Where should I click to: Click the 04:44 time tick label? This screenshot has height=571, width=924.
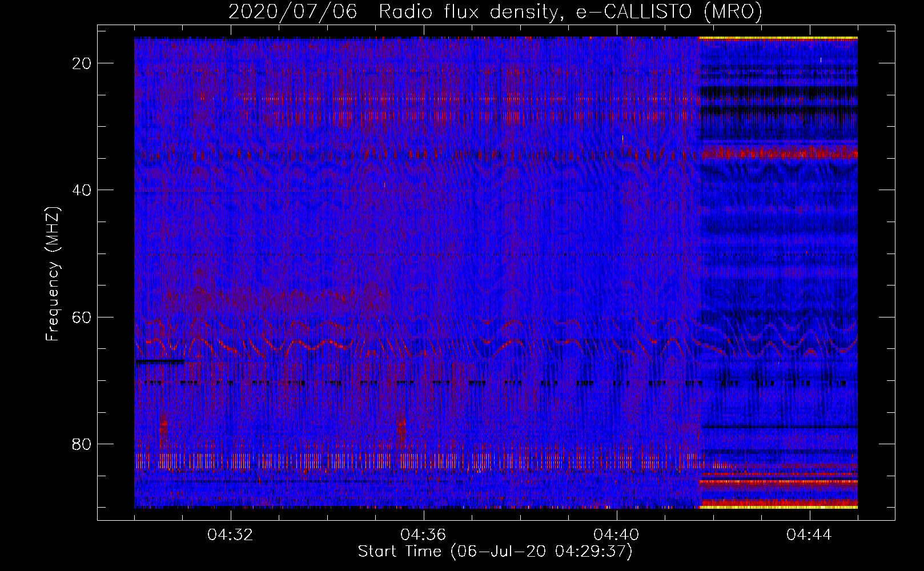pyautogui.click(x=809, y=535)
